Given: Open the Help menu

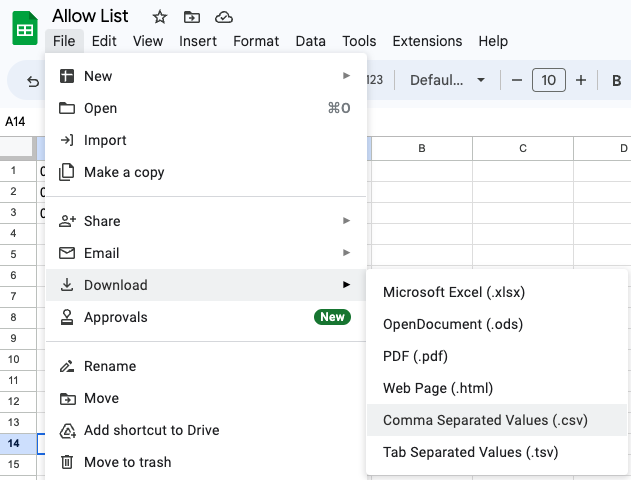Looking at the screenshot, I should [493, 41].
